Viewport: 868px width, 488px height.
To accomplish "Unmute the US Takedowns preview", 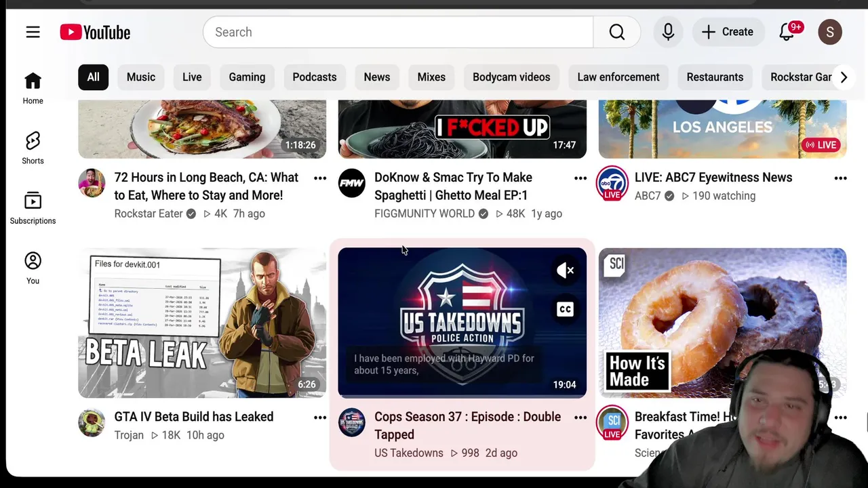I will coord(565,270).
